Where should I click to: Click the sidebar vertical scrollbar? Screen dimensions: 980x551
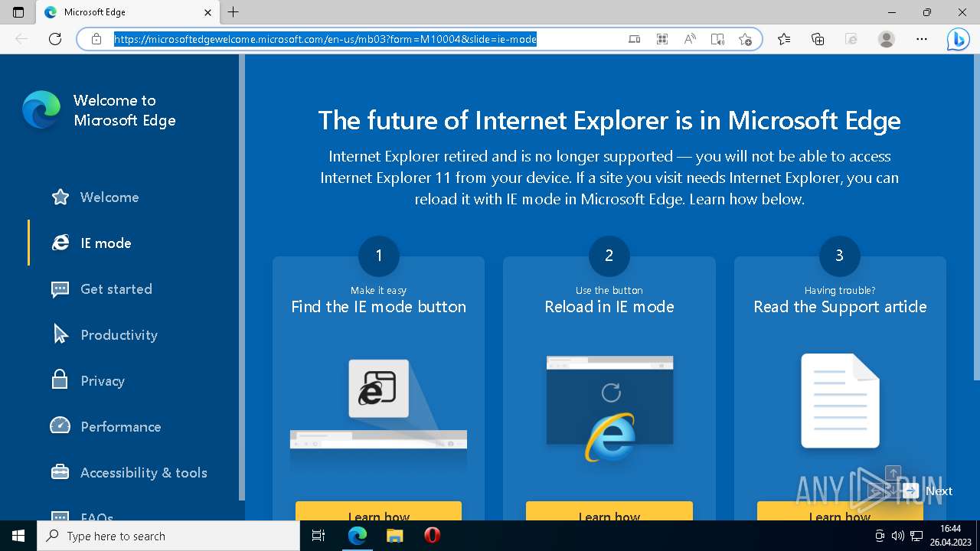[x=242, y=277]
